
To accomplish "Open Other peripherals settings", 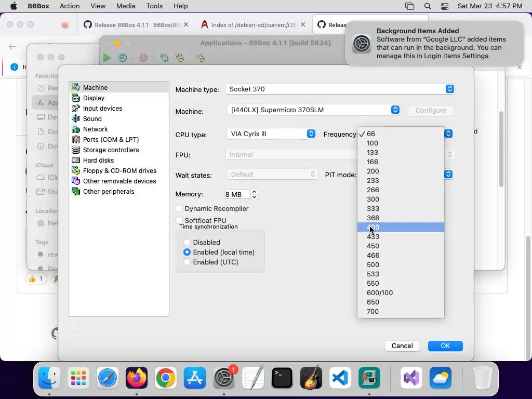I will pos(119,191).
